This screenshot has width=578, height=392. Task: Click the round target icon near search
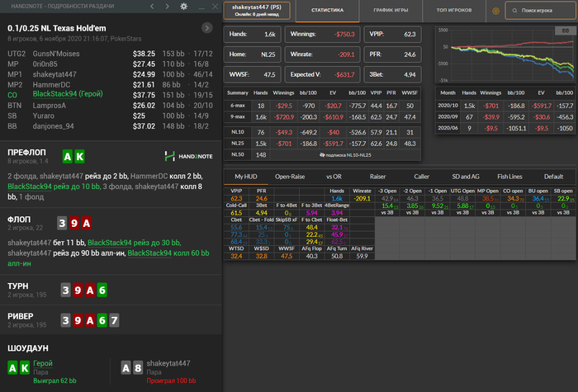pos(495,12)
